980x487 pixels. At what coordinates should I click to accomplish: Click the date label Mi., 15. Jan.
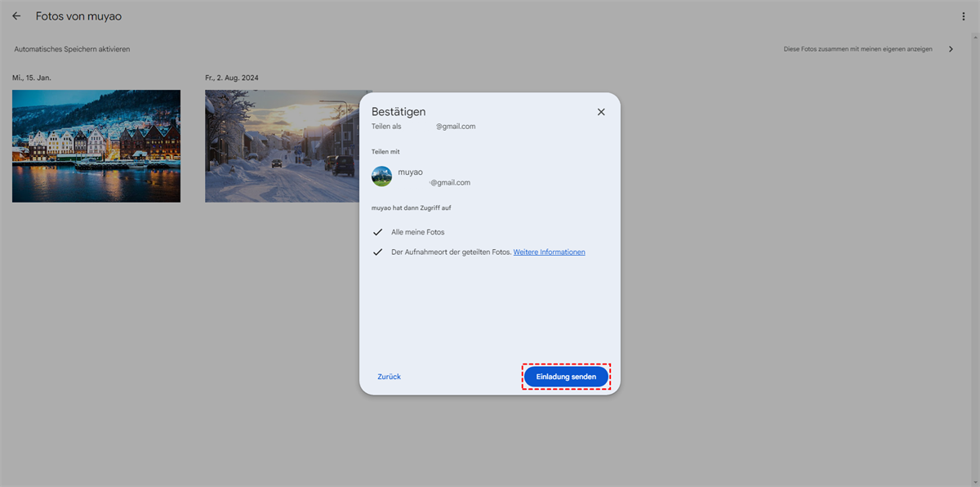32,78
